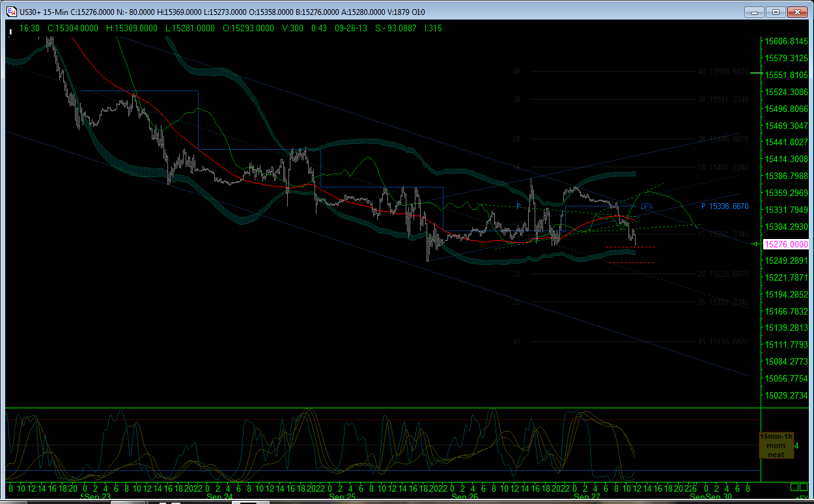Click the high value 'H:15309.0000'
Image resolution: width=814 pixels, height=504 pixels.
coord(132,28)
